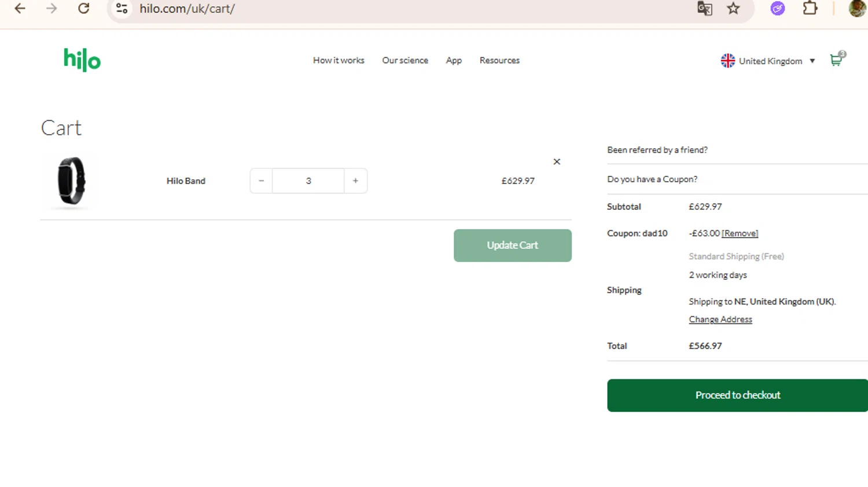Screen dimensions: 868x487
Task: Click the coupon discount -£63.00
Action: pos(704,233)
